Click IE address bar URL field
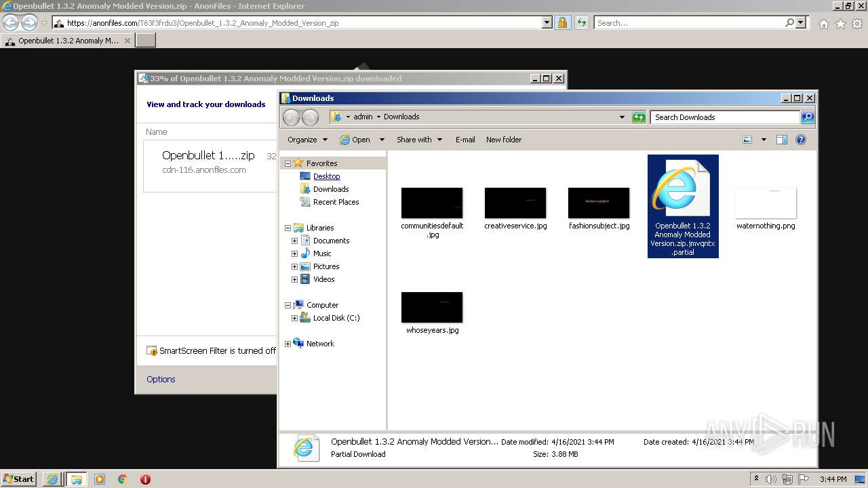The height and width of the screenshot is (488, 868). tap(297, 22)
